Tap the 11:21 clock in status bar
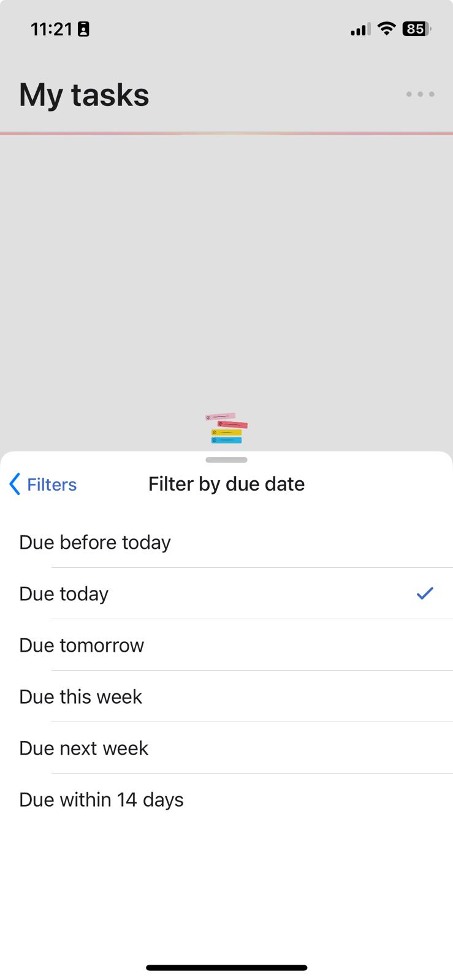Image resolution: width=453 pixels, height=980 pixels. 51,29
